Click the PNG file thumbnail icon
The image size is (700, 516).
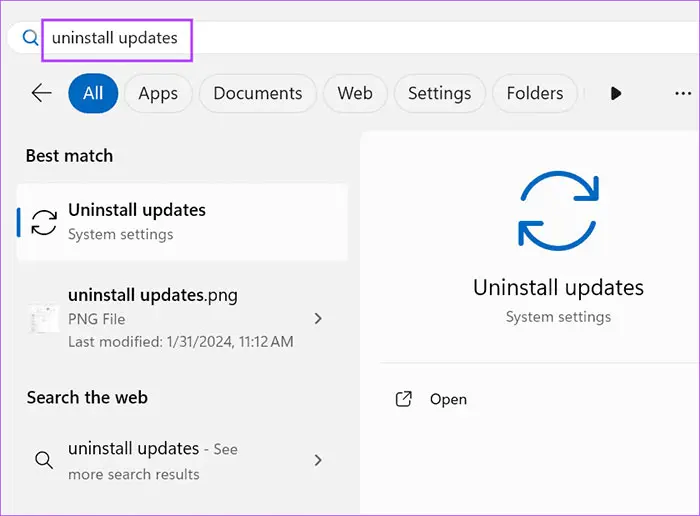pos(44,318)
